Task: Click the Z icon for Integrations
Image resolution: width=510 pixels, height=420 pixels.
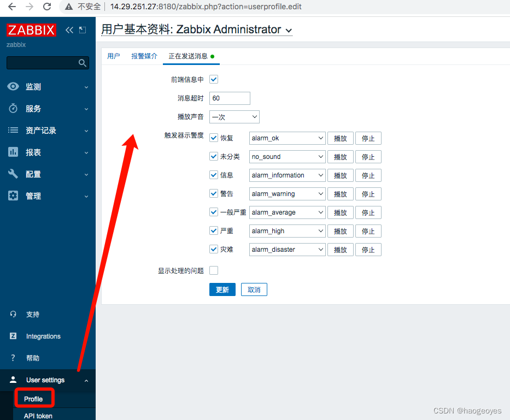Action: click(13, 336)
